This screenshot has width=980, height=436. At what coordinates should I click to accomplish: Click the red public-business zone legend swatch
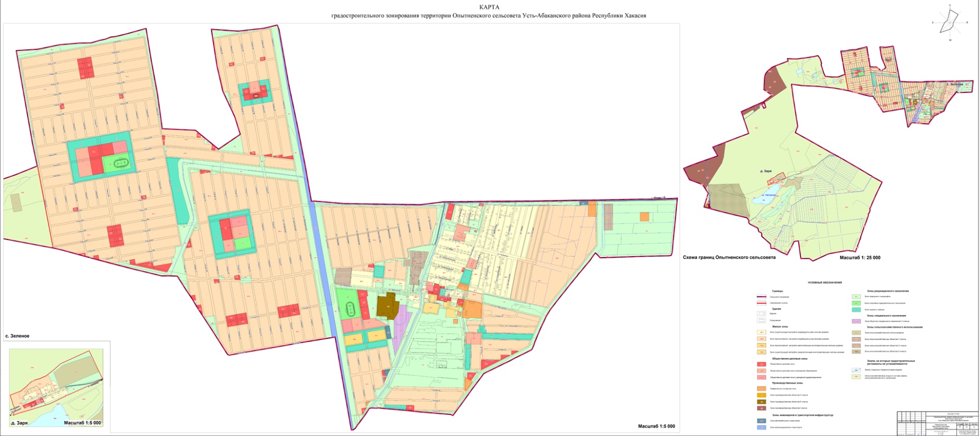click(761, 364)
